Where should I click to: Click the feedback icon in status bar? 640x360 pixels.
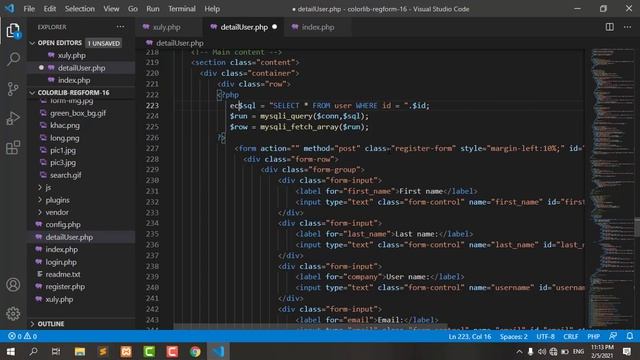(x=613, y=336)
